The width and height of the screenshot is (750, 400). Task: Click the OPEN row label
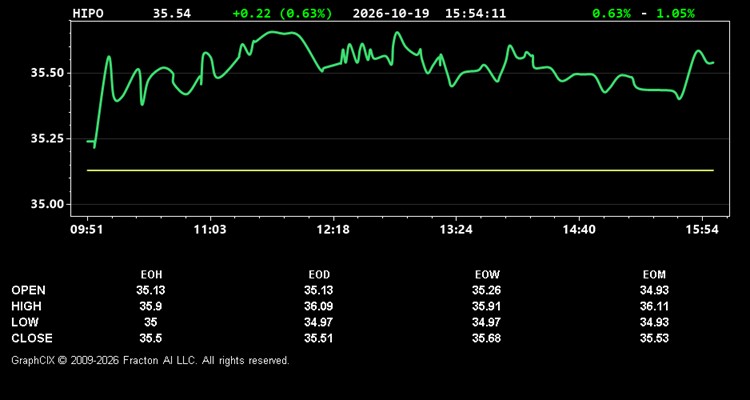click(29, 290)
